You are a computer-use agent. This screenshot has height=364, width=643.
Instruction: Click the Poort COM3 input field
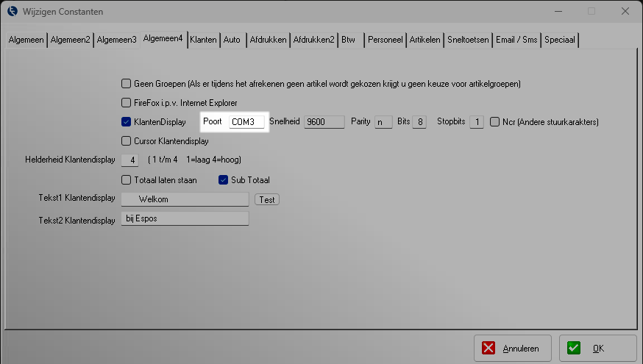246,122
